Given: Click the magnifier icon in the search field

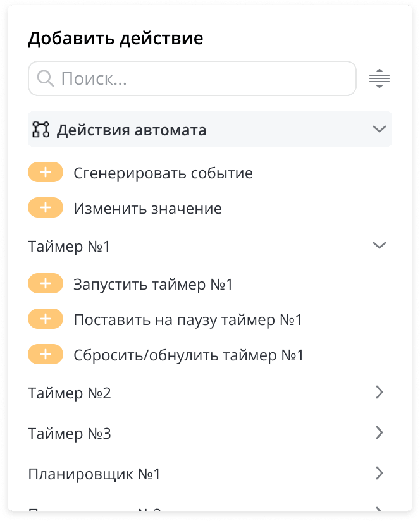Looking at the screenshot, I should 45,79.
